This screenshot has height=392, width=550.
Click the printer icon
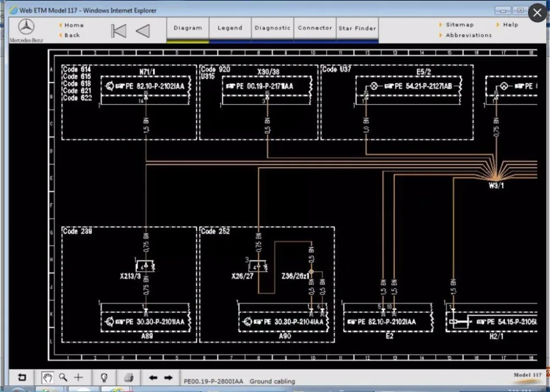coord(129,377)
